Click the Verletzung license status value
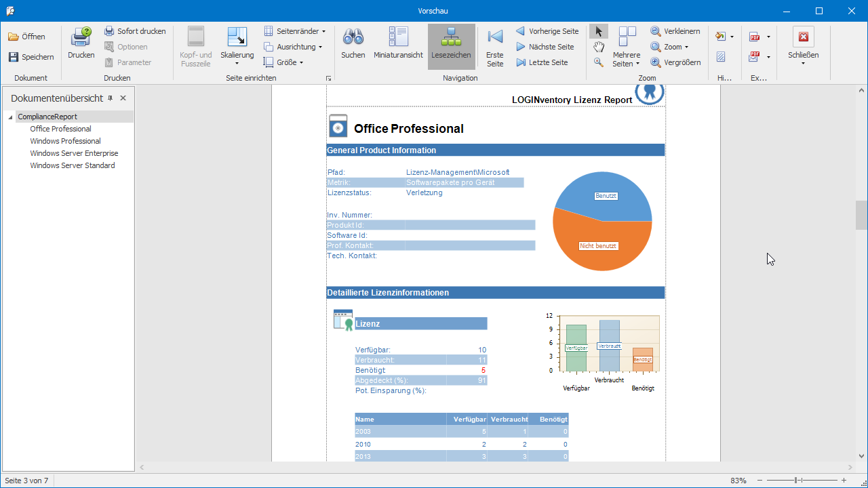The height and width of the screenshot is (488, 868). 425,192
